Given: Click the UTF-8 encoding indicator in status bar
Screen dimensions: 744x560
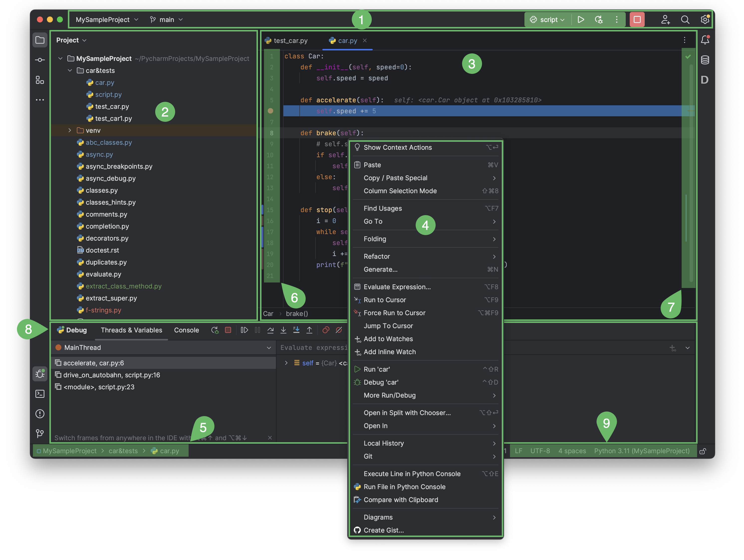Looking at the screenshot, I should [539, 450].
